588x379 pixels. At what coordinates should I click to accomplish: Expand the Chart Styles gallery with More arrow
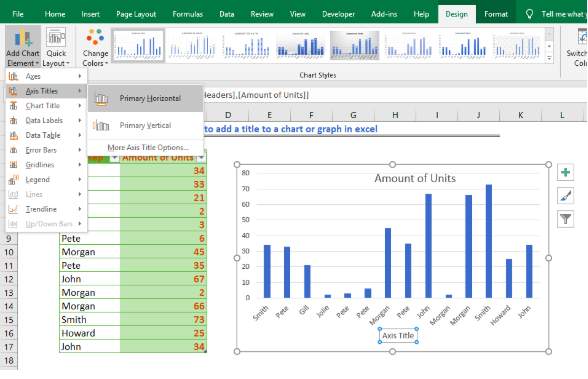(x=549, y=58)
